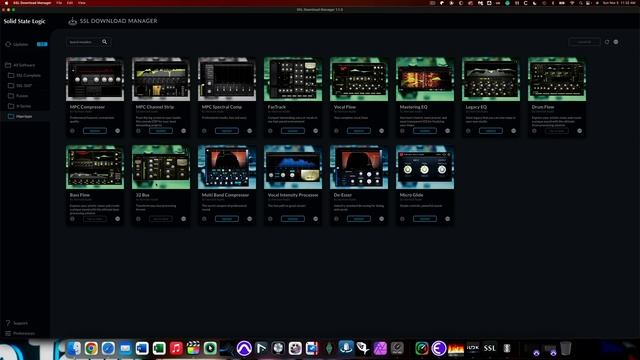This screenshot has height=360, width=640.
Task: Open more options on Mastering EQ card
Action: pos(447,131)
